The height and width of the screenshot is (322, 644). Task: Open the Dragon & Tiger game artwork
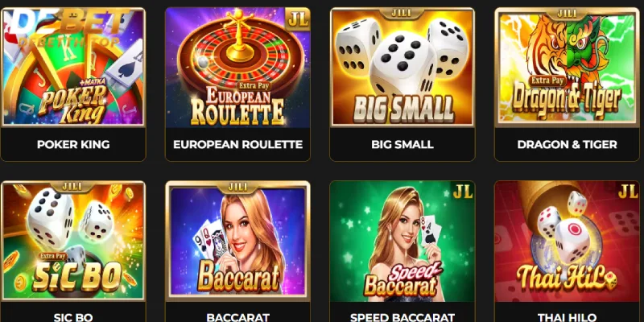(567, 68)
